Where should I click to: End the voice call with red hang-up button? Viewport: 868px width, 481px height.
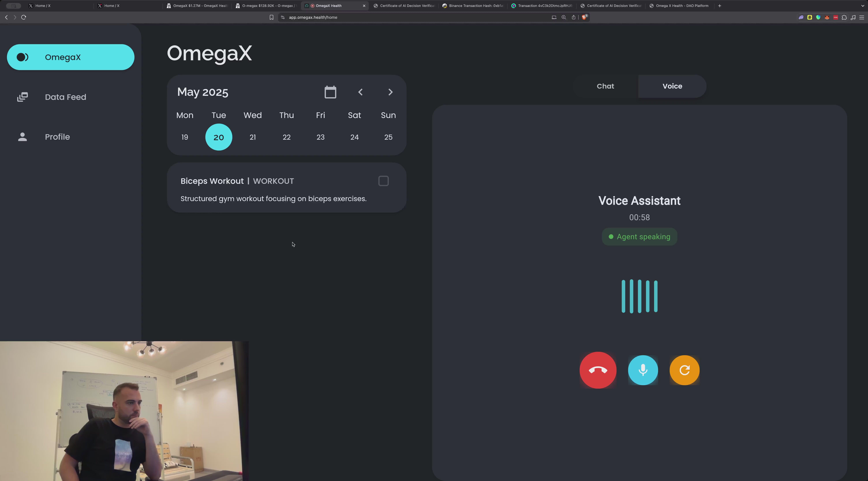click(598, 370)
